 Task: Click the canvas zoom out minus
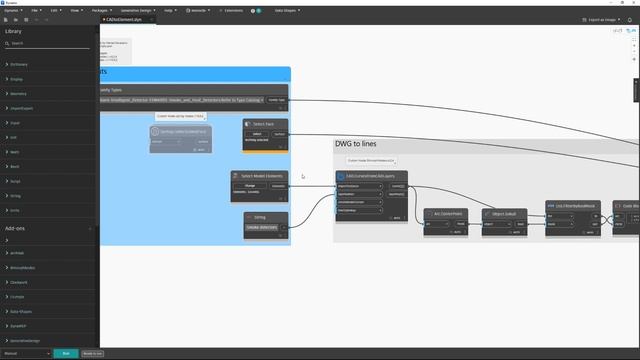634,52
